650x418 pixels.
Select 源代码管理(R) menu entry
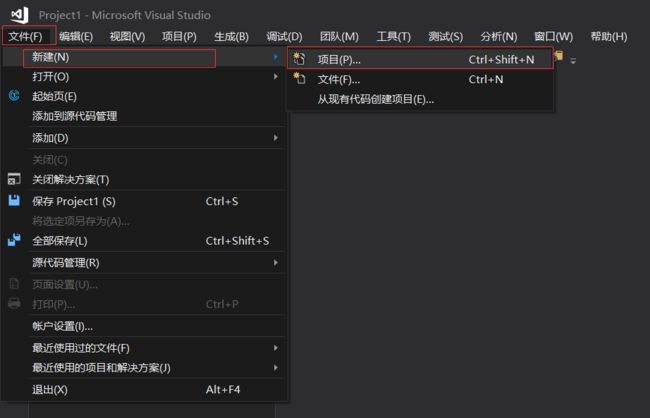pyautogui.click(x=144, y=262)
